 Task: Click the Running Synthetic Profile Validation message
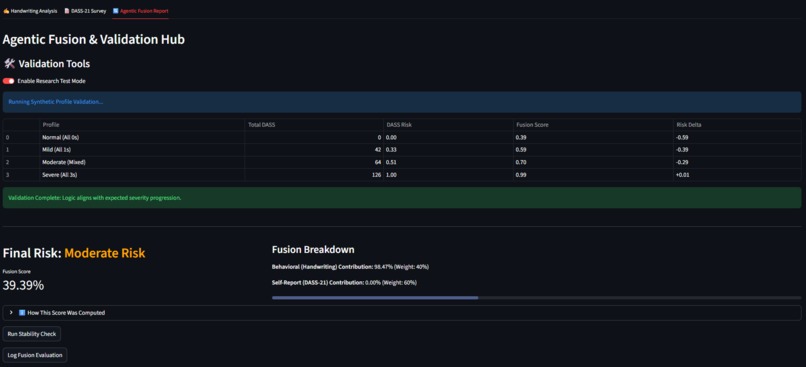point(402,102)
